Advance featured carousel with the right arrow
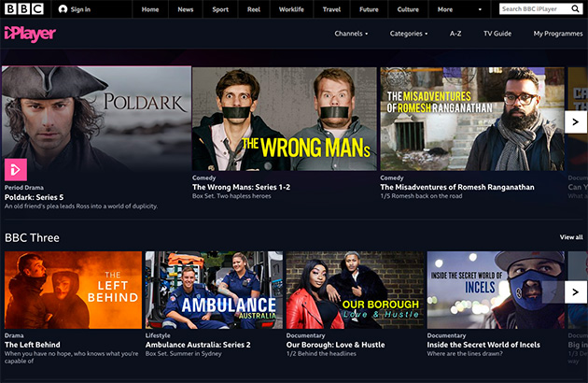 [x=576, y=121]
